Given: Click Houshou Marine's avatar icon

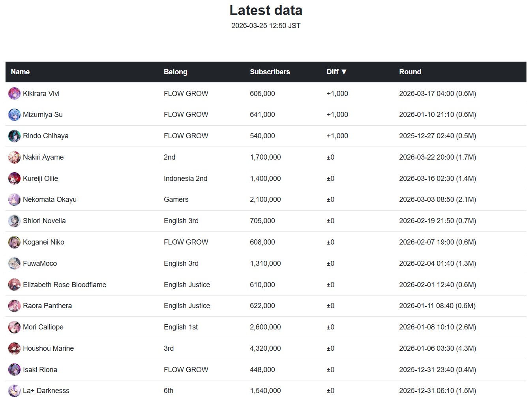Looking at the screenshot, I should tap(14, 348).
